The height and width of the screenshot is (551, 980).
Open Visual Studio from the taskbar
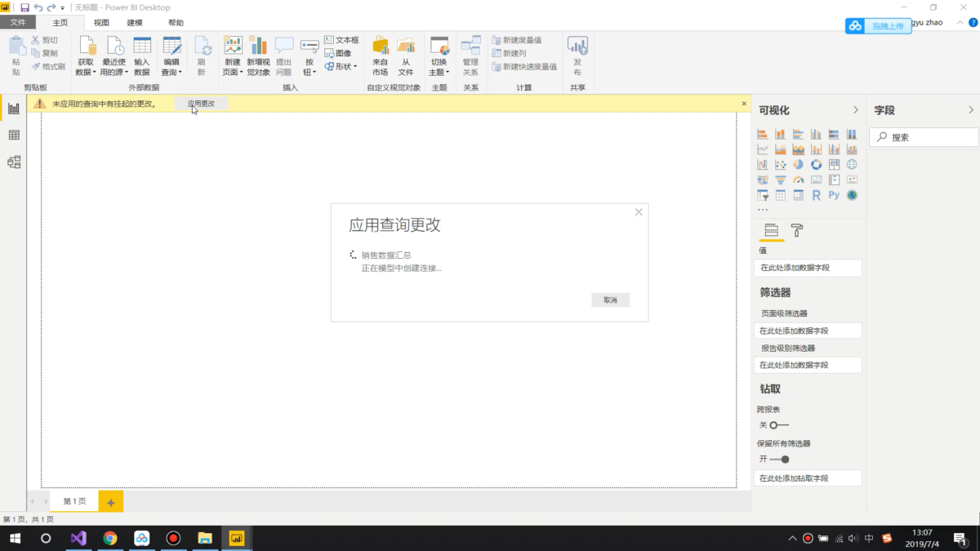pos(78,538)
